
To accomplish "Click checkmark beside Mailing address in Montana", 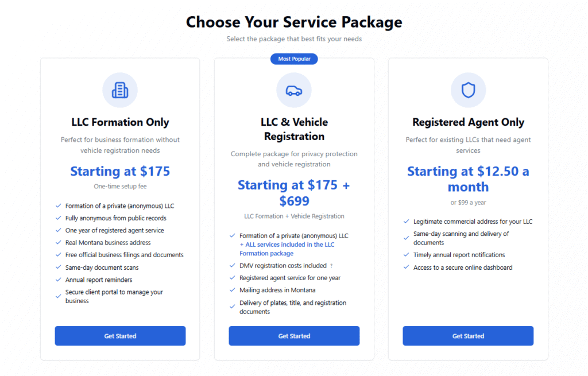I will pyautogui.click(x=232, y=290).
